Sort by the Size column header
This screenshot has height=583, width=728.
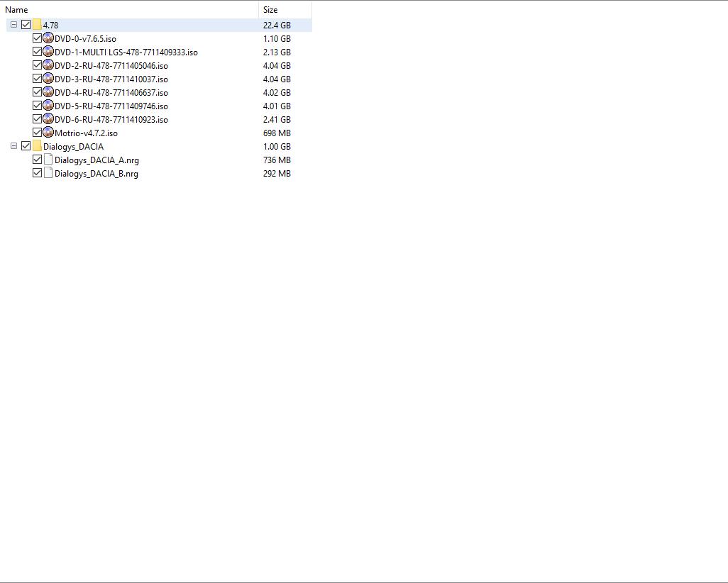[x=285, y=9]
